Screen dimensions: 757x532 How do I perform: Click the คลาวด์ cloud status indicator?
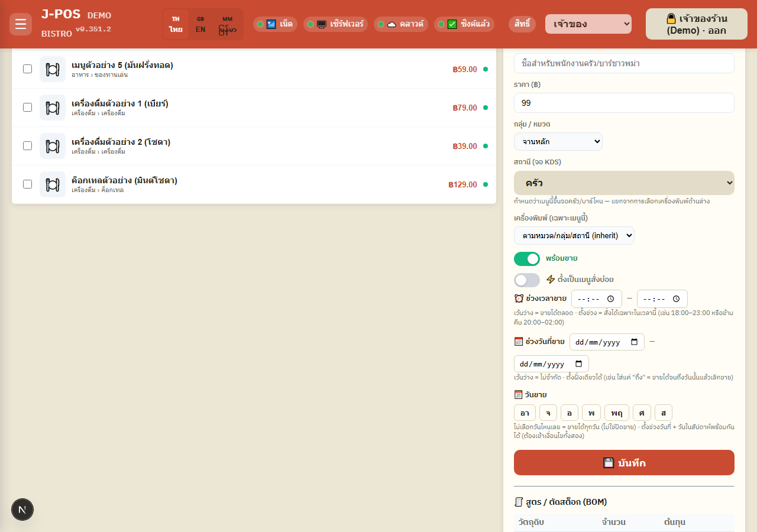pyautogui.click(x=401, y=24)
